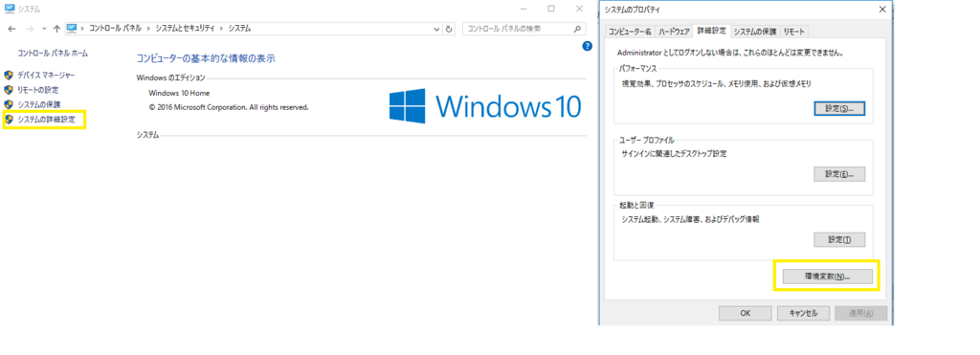Open the recent locations dropdown arrow
Image resolution: width=980 pixels, height=355 pixels.
coord(44,29)
